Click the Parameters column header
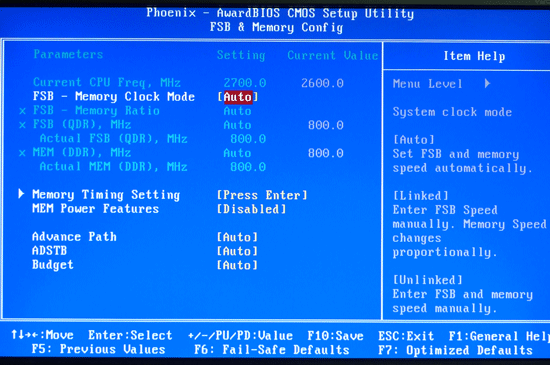550x365 pixels. pyautogui.click(x=68, y=54)
